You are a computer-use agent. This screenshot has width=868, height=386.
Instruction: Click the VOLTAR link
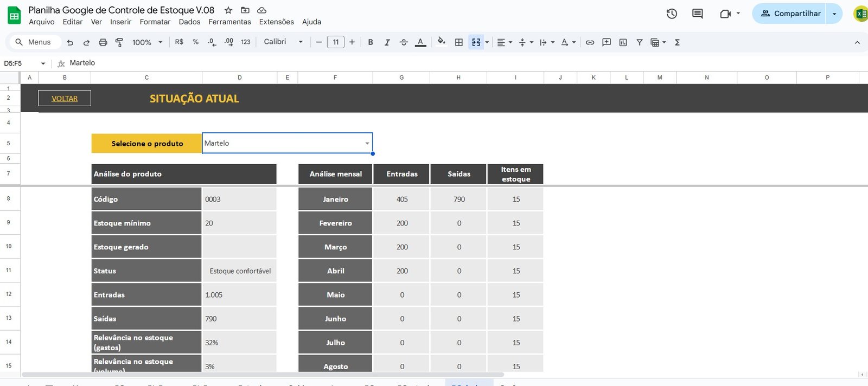pos(65,99)
